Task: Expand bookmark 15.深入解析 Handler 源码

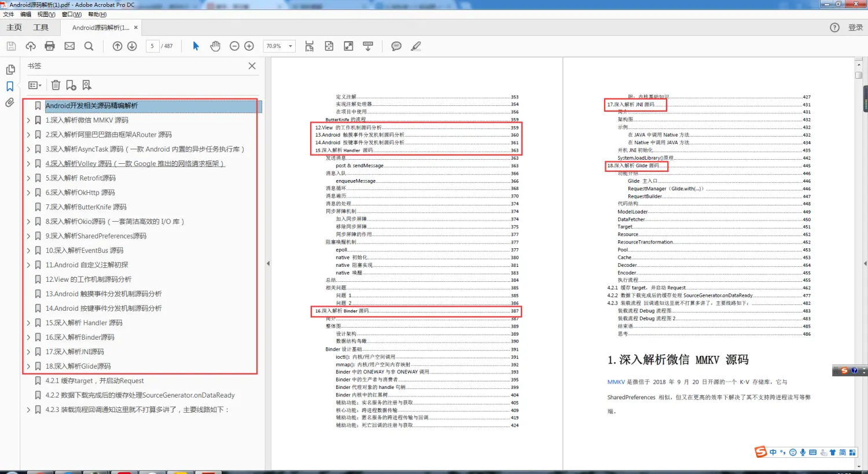Action: [x=28, y=323]
